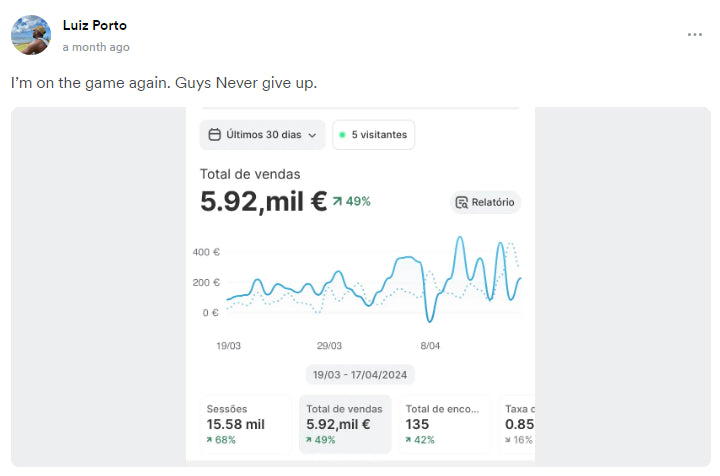
Task: Click Luiz Porto's profile avatar
Action: [31, 35]
